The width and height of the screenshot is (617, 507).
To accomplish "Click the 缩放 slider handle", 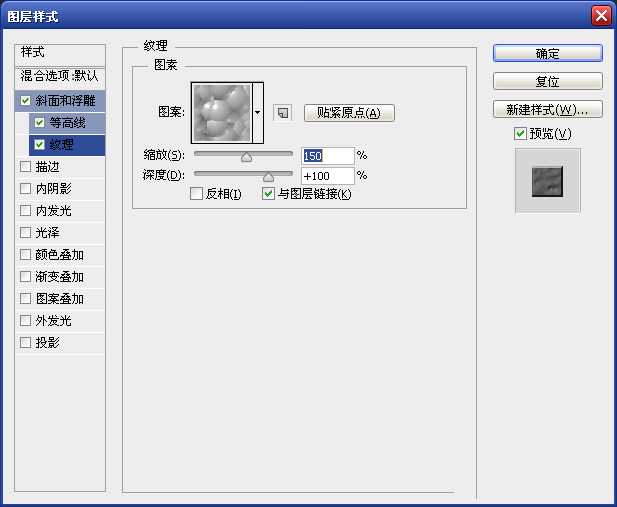I will pyautogui.click(x=246, y=156).
